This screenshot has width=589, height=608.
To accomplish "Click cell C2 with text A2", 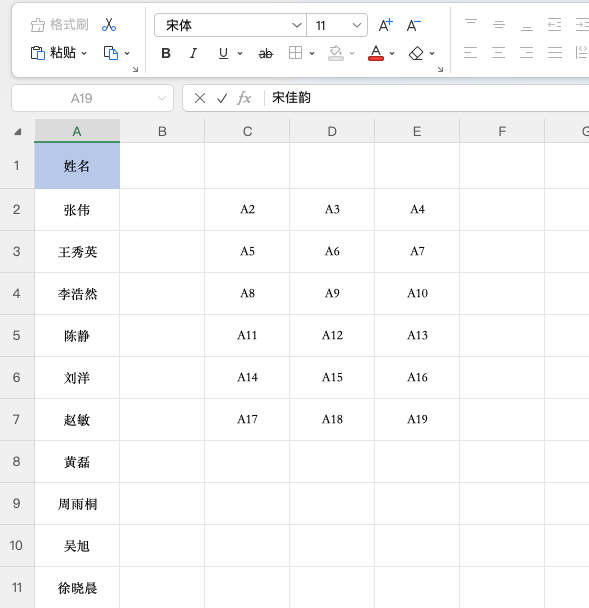I will pyautogui.click(x=247, y=210).
